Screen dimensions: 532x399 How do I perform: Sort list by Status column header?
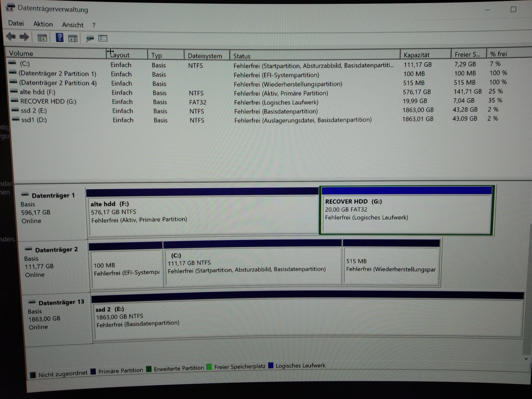242,56
